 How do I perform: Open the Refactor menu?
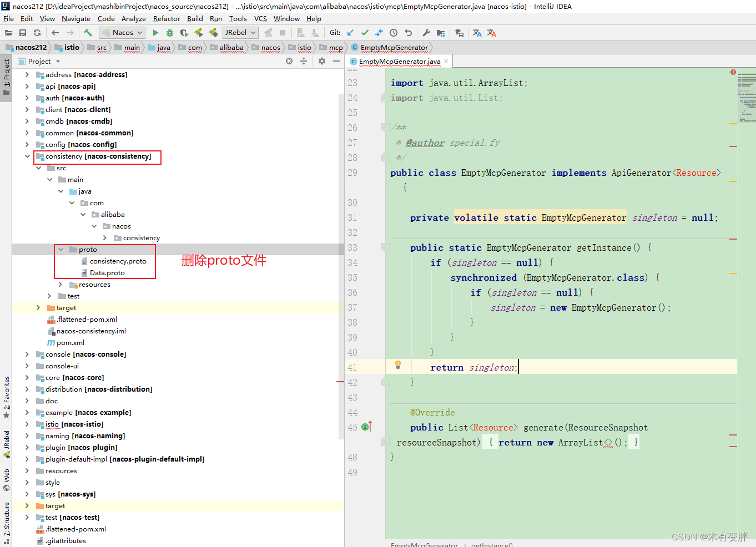click(167, 18)
